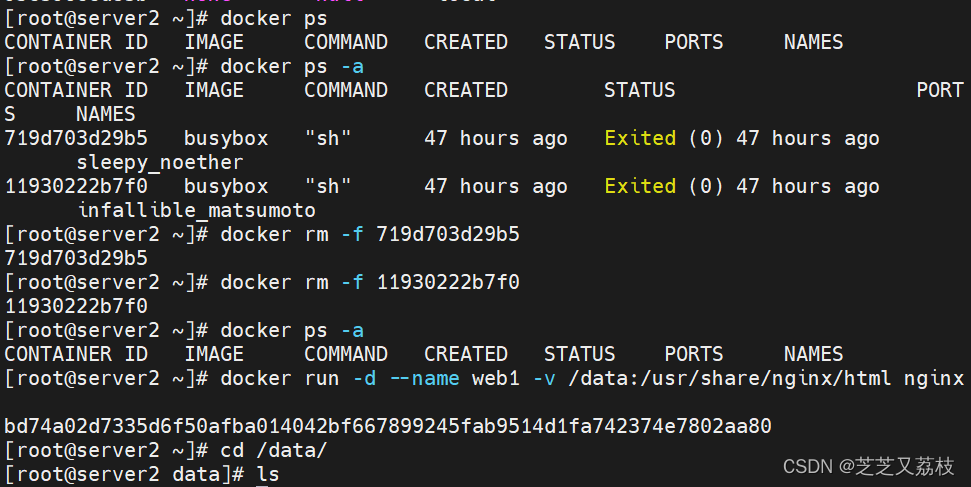
Task: Click the second busybox image entry
Action: pos(226,186)
